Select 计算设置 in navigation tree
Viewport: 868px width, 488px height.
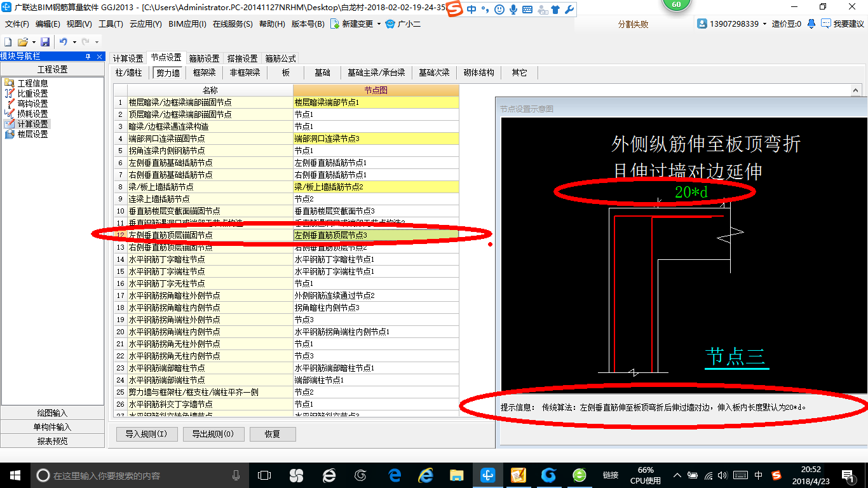32,124
